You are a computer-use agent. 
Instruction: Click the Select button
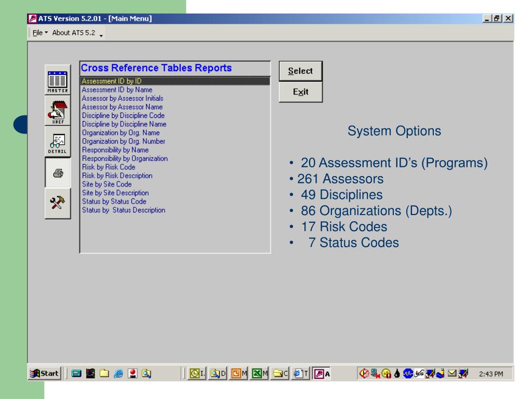[301, 71]
